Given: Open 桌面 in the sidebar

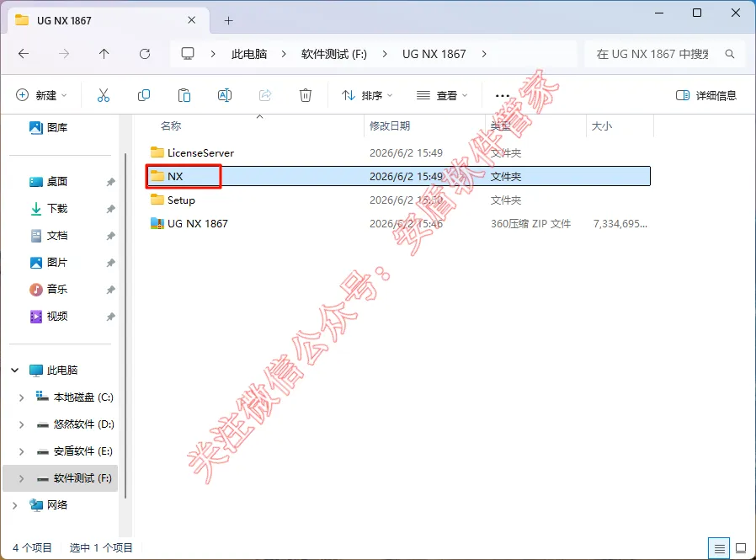Looking at the screenshot, I should click(48, 182).
